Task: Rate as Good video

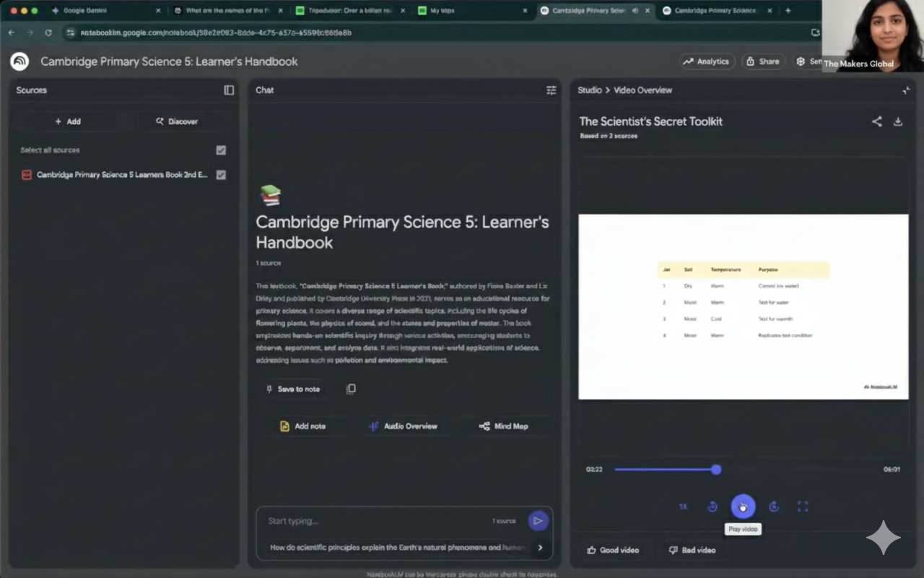Action: pos(613,550)
